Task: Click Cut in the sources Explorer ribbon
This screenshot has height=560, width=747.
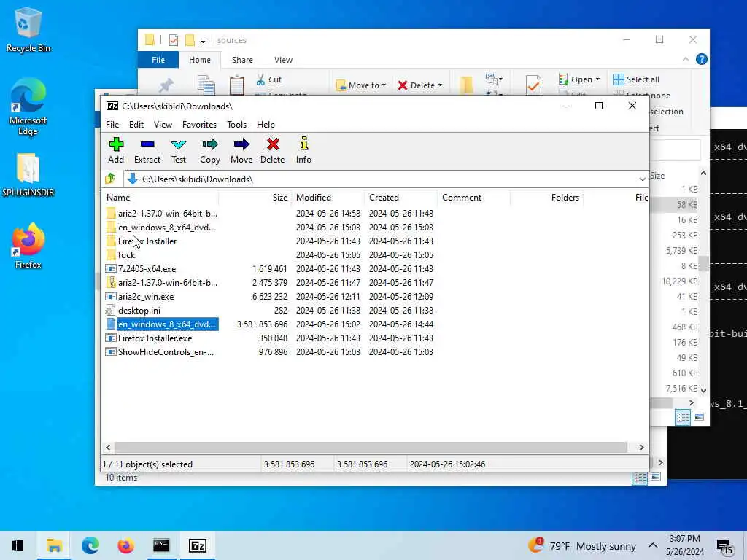Action: click(x=269, y=79)
